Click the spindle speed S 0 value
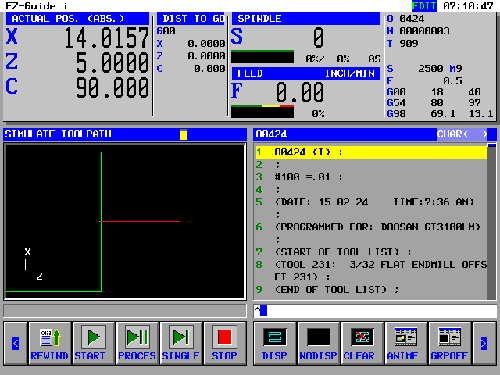This screenshot has width=500, height=375. coord(318,37)
